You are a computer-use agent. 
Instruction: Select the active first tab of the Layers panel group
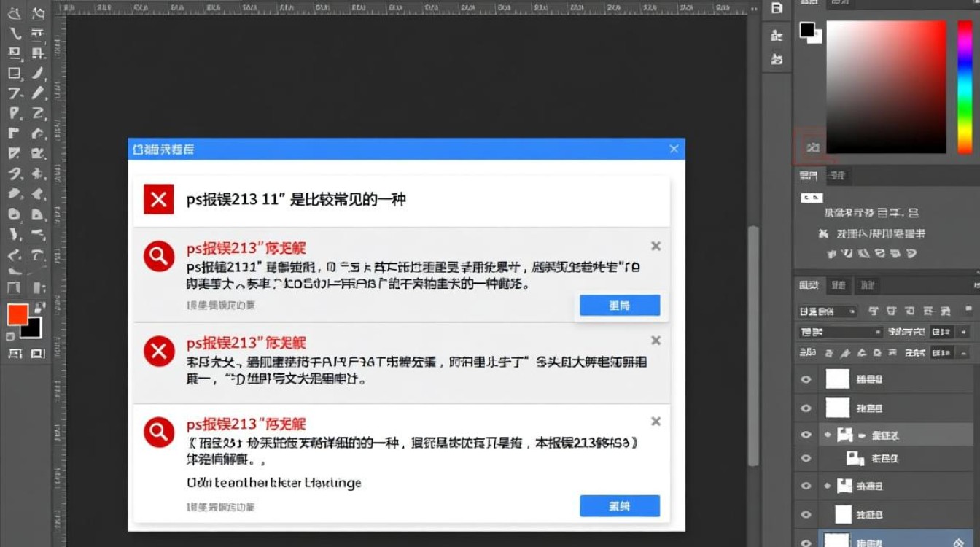(809, 285)
